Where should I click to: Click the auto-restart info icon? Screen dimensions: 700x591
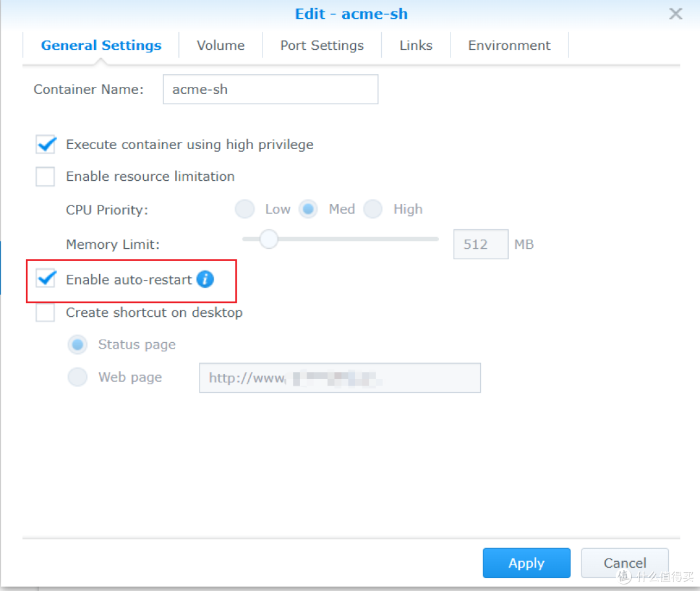tap(205, 279)
